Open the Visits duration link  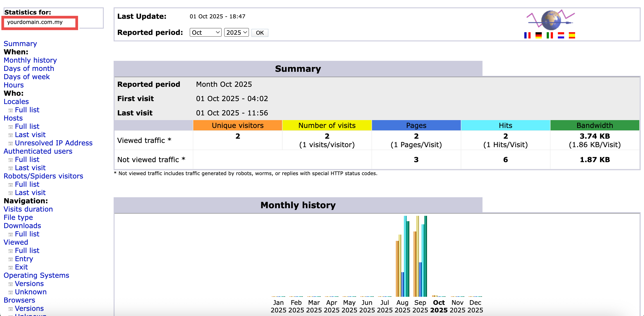28,209
